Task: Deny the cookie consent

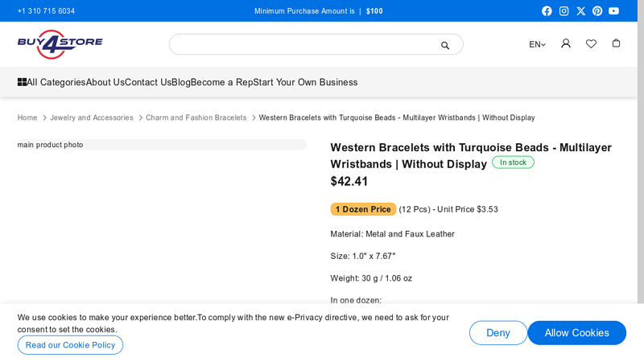Action: 497,333
